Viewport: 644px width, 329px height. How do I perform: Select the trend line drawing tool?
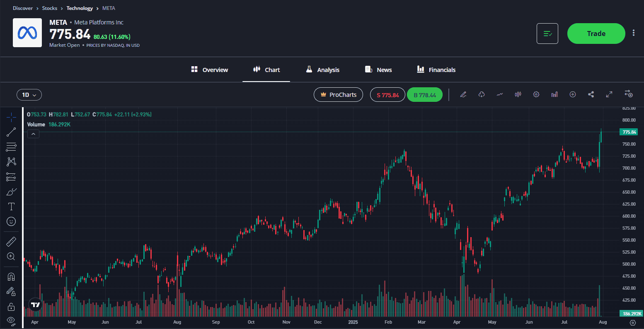point(11,132)
